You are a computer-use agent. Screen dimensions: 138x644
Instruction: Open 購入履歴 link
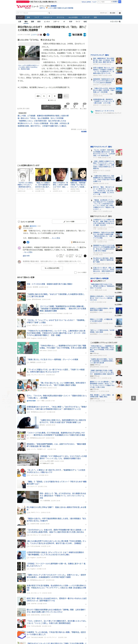112,13
